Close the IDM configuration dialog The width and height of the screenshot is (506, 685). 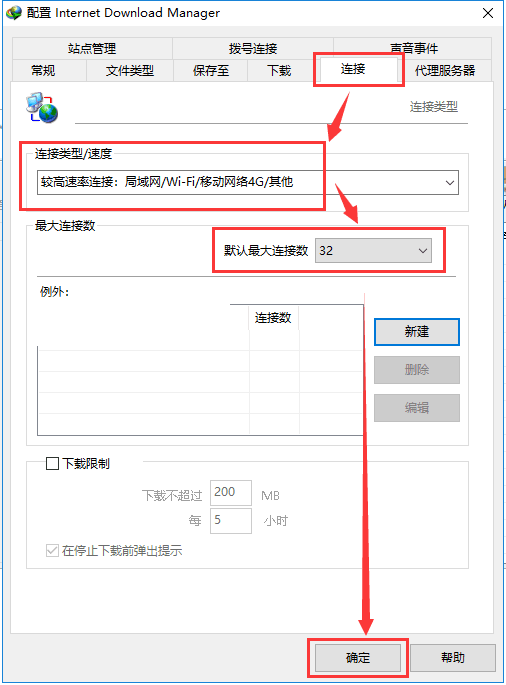click(488, 13)
